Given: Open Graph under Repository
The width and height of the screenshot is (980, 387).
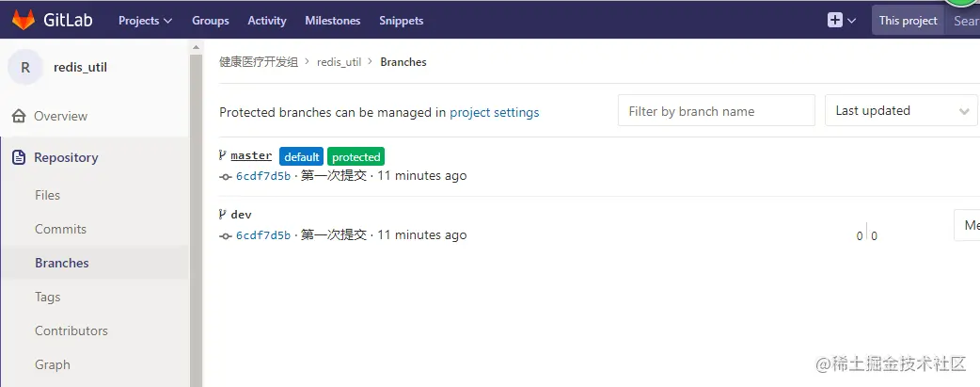Looking at the screenshot, I should [53, 364].
